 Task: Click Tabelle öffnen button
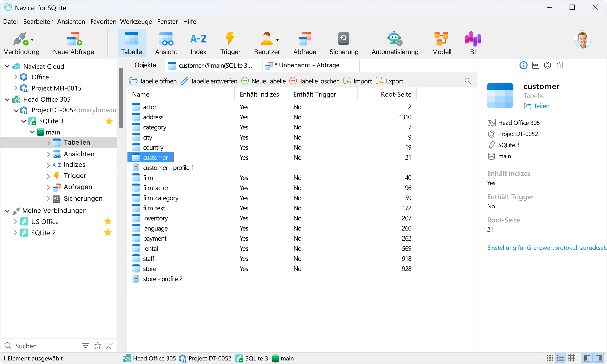tap(153, 81)
